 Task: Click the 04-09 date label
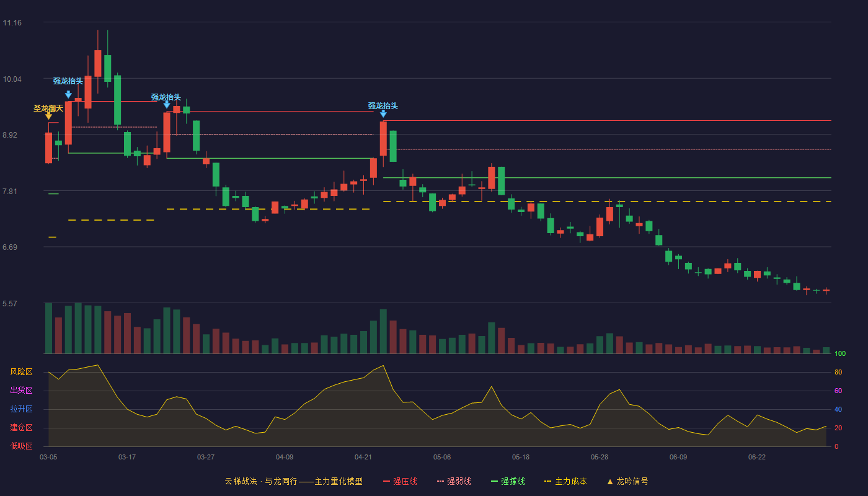[x=285, y=457]
